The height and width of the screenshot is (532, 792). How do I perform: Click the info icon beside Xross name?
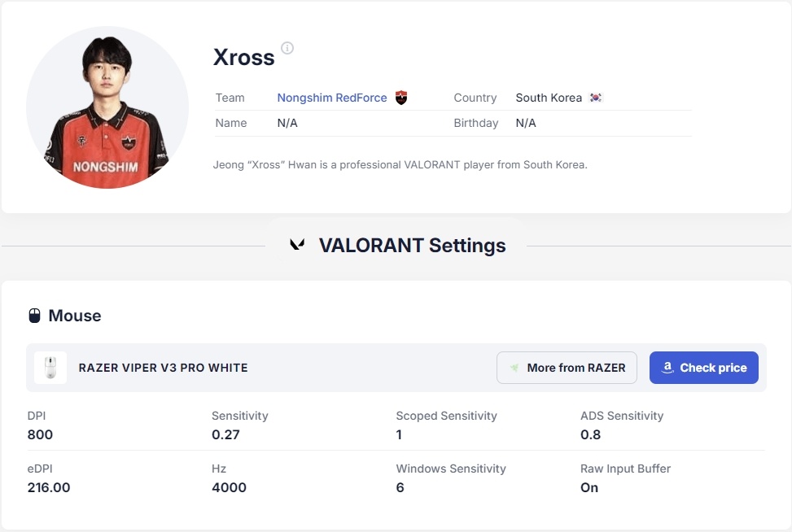[287, 48]
